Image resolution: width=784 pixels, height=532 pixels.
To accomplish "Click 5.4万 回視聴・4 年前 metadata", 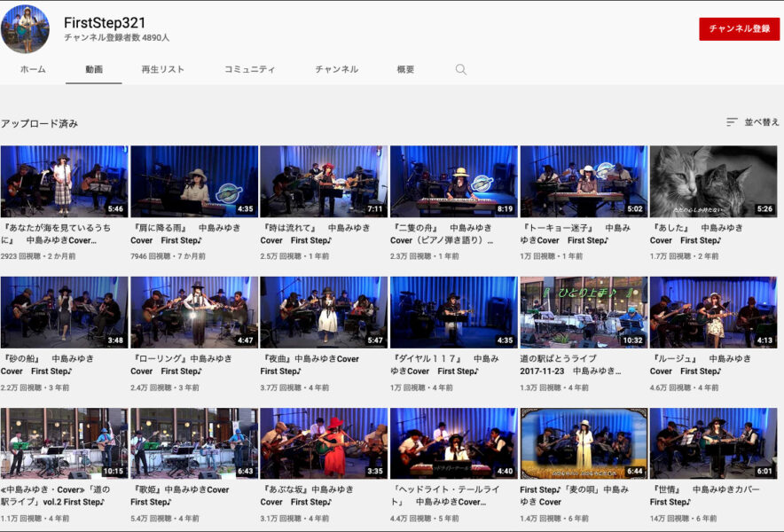I will click(164, 518).
